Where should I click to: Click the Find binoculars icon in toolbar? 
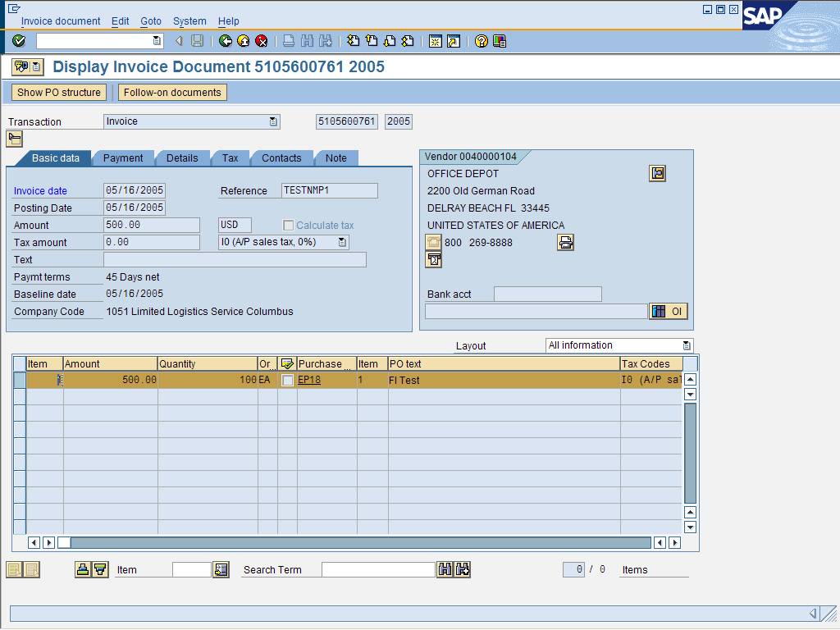[307, 41]
